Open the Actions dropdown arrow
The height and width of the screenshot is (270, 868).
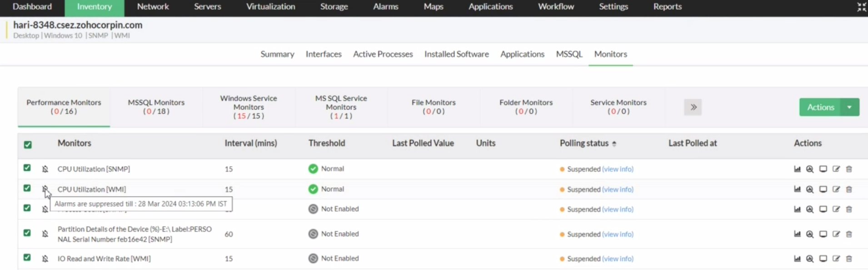[849, 107]
